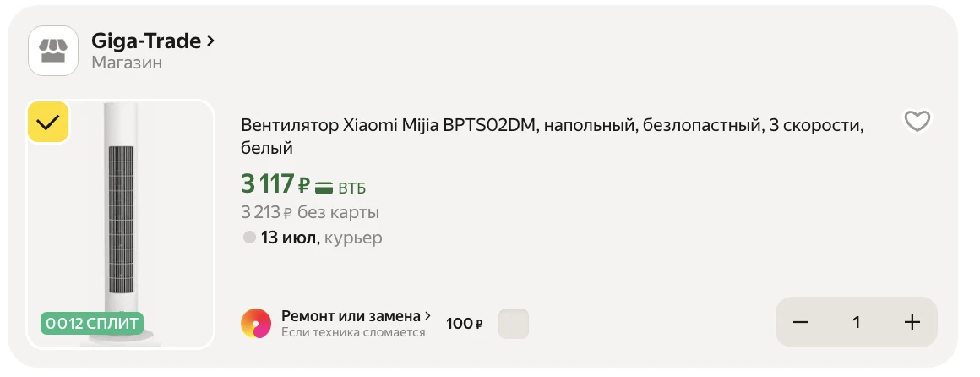This screenshot has height=377, width=980.
Task: Expand the 'Ремонт или замена' chevron
Action: [x=428, y=316]
